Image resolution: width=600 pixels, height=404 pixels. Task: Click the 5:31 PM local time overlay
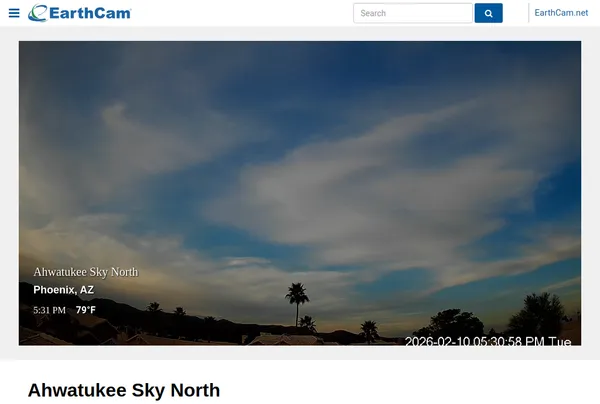49,310
